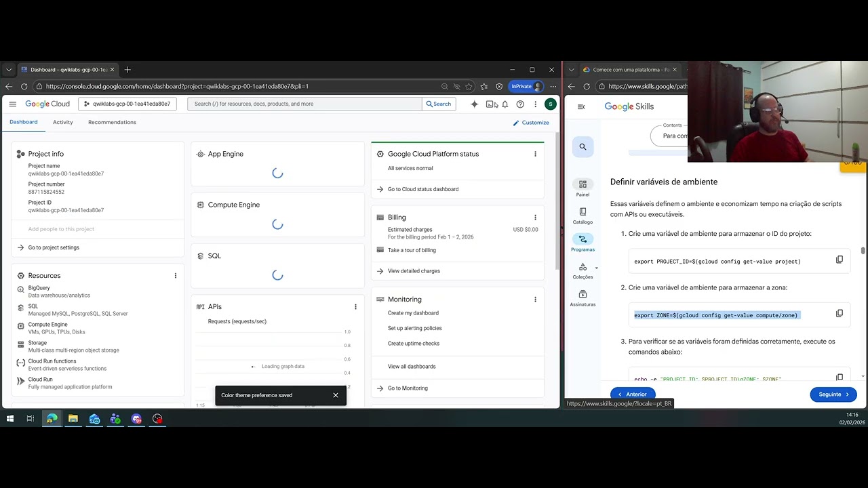Click the green S account avatar
The image size is (868, 488).
coord(551,104)
